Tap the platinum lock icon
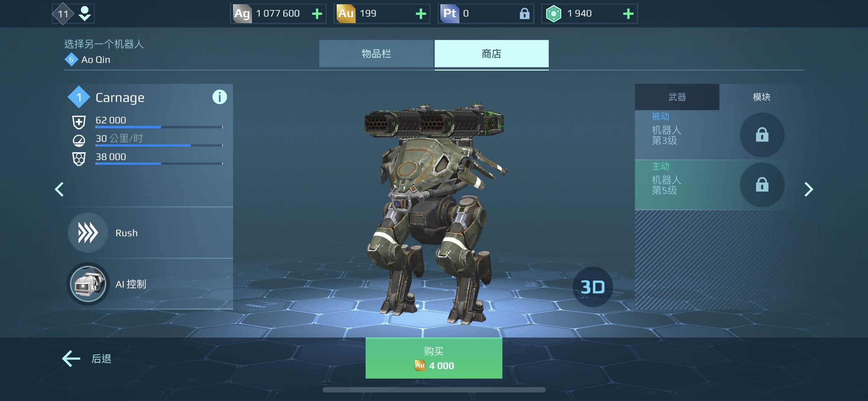Viewport: 868px width, 401px height. point(524,14)
